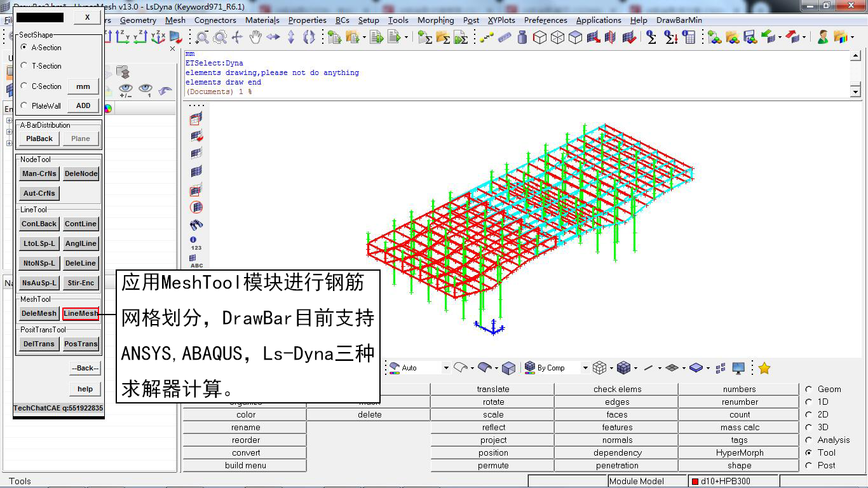Select the PlateWall section shape option
868x488 pixels.
click(24, 105)
